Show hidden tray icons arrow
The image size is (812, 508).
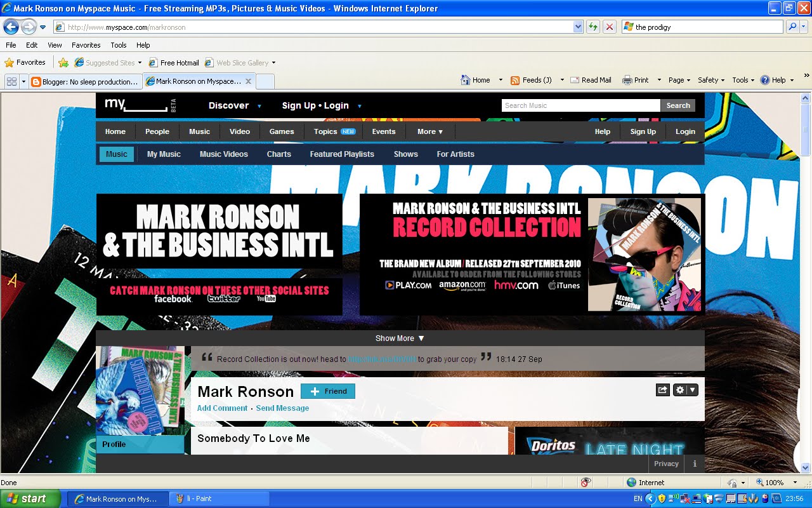point(650,498)
